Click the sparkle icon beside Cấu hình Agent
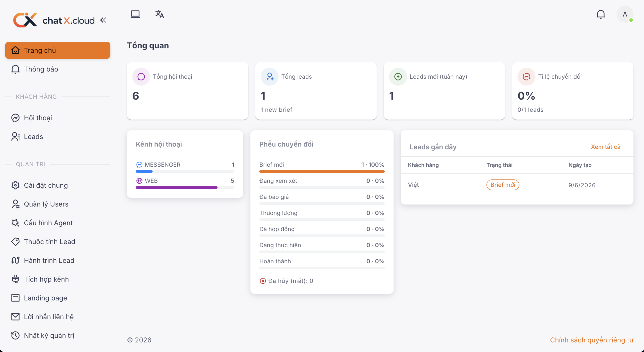Screen dimensions: 644x352 [x=15, y=223]
